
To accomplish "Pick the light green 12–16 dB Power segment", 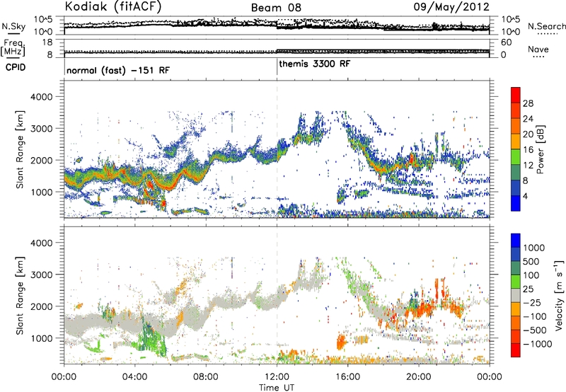I will coord(516,157).
